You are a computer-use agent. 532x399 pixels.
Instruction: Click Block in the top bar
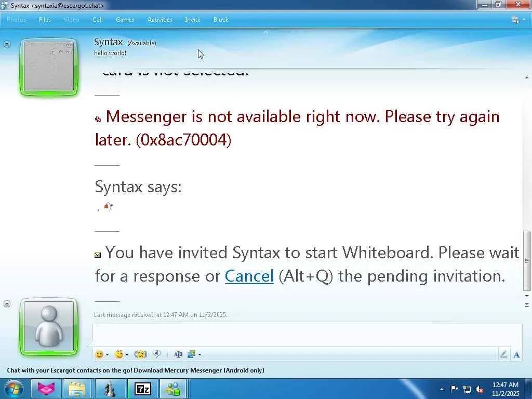pos(220,20)
